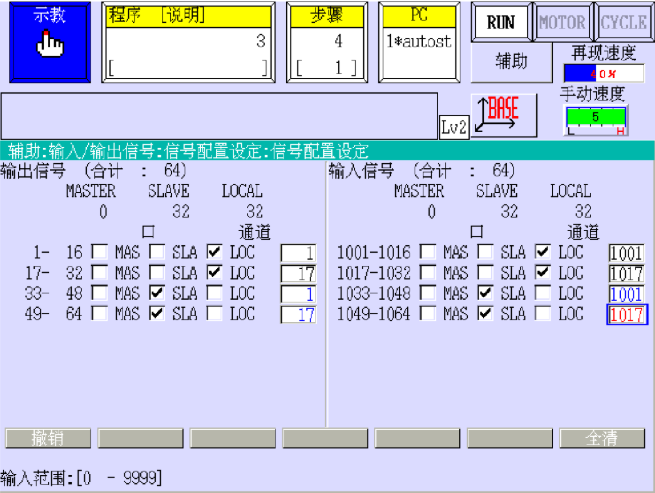Uncheck LOC for input signals 1001-1016
Image resolution: width=655 pixels, height=493 pixels.
click(543, 252)
